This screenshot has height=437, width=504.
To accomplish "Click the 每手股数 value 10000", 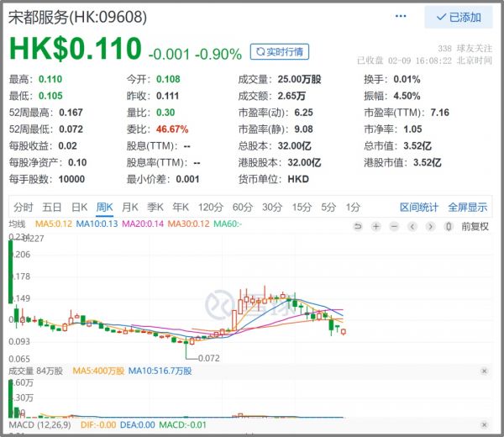I will click(x=71, y=179).
